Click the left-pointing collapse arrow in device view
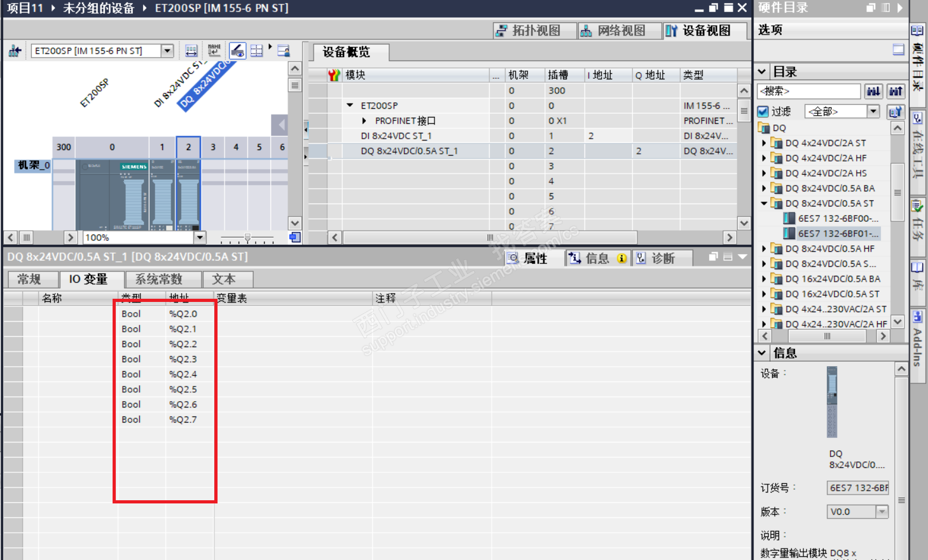Image resolution: width=928 pixels, height=560 pixels. coord(280,125)
